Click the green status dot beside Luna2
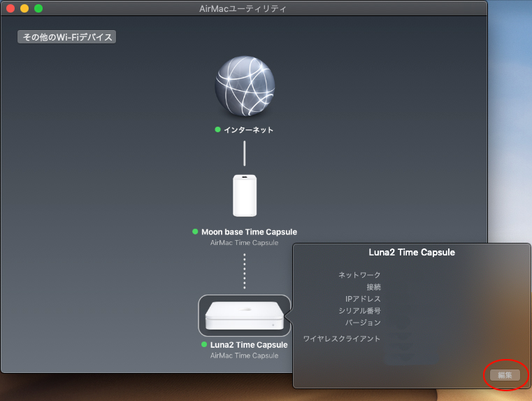The height and width of the screenshot is (401, 532). click(204, 344)
